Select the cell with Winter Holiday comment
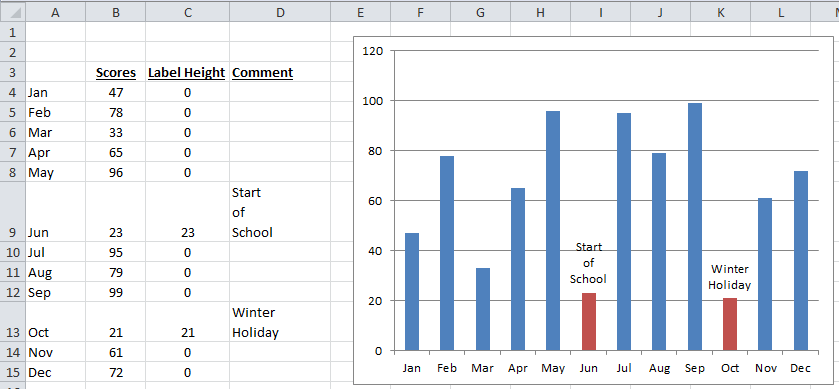Viewport: 839px width, 389px height. 280,322
